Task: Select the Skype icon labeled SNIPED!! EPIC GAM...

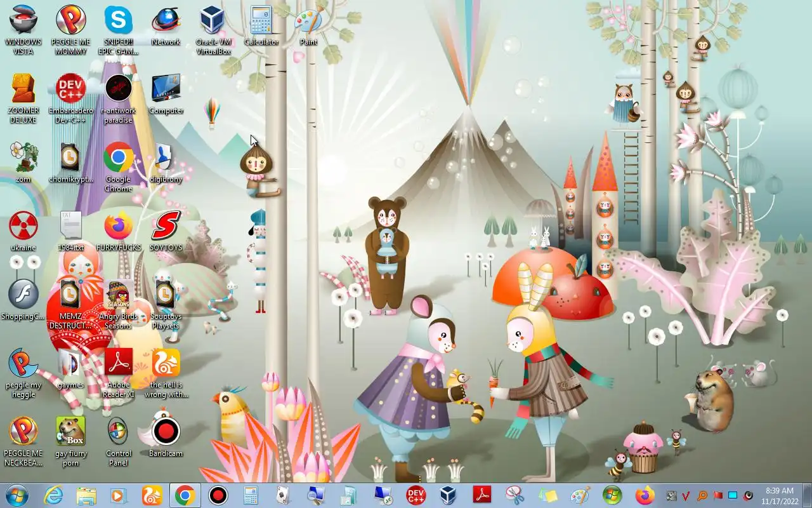Action: coord(118,30)
